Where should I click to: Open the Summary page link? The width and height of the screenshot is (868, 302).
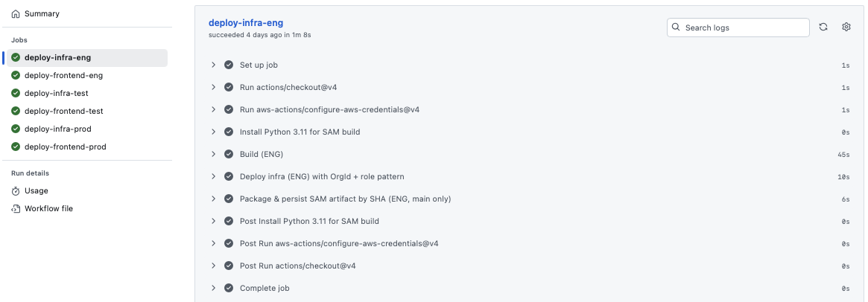point(42,14)
